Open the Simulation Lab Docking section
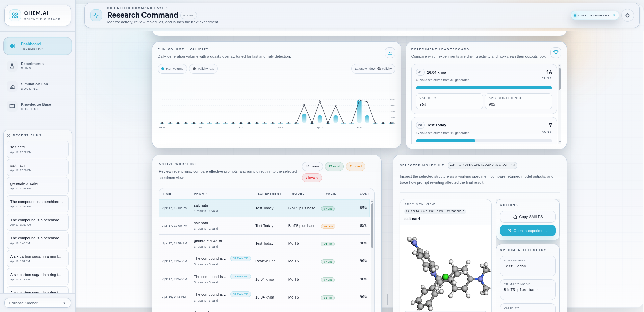The image size is (644, 312). click(37, 86)
